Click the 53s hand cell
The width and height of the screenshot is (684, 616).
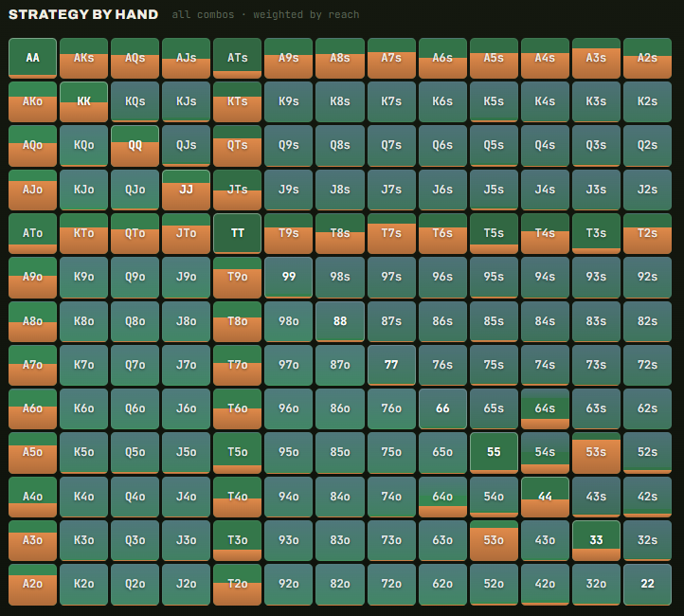pyautogui.click(x=596, y=452)
